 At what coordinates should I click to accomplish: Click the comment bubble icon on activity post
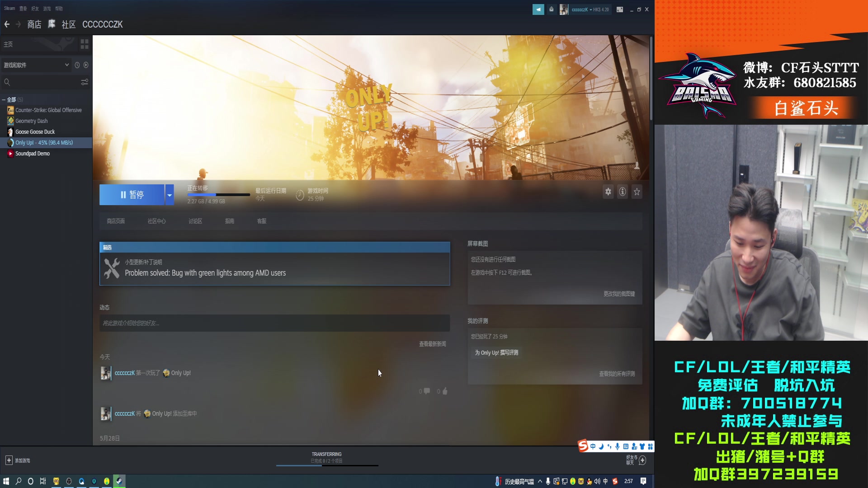tap(427, 391)
